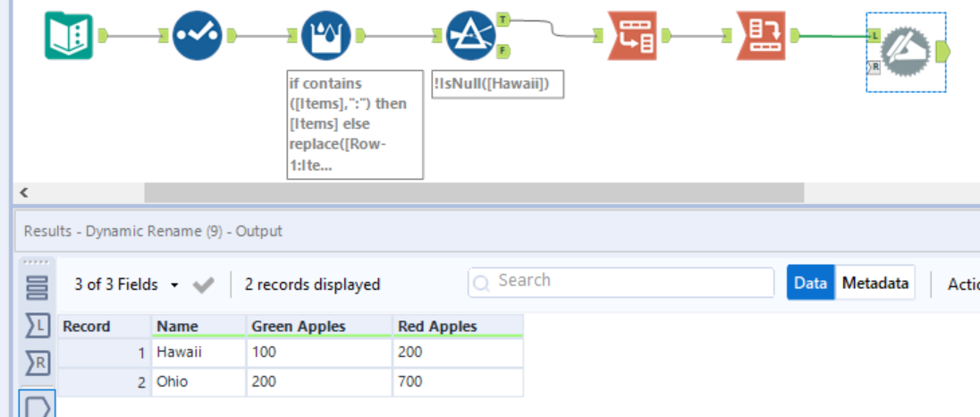Click the results Search field
Screen dimensions: 980x417
pos(621,281)
